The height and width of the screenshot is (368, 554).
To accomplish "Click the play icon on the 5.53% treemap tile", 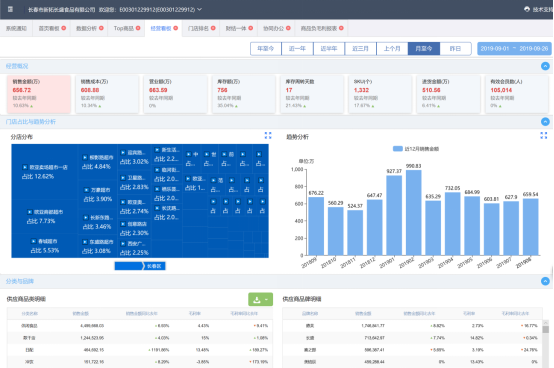I will [x=33, y=241].
